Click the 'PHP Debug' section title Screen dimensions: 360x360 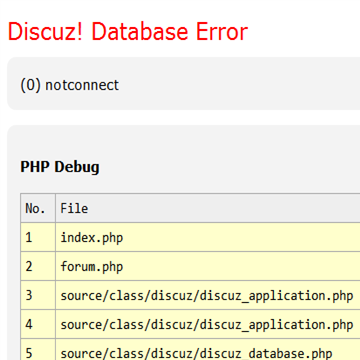60,167
